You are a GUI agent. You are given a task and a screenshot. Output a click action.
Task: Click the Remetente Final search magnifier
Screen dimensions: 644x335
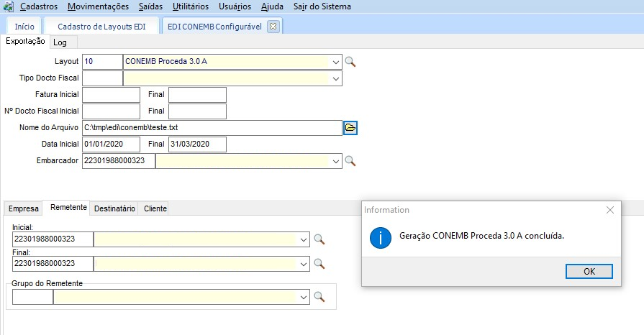[320, 264]
